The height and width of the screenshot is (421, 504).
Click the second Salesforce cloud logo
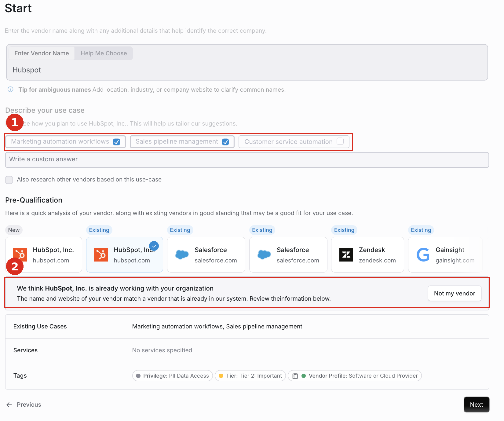point(264,254)
